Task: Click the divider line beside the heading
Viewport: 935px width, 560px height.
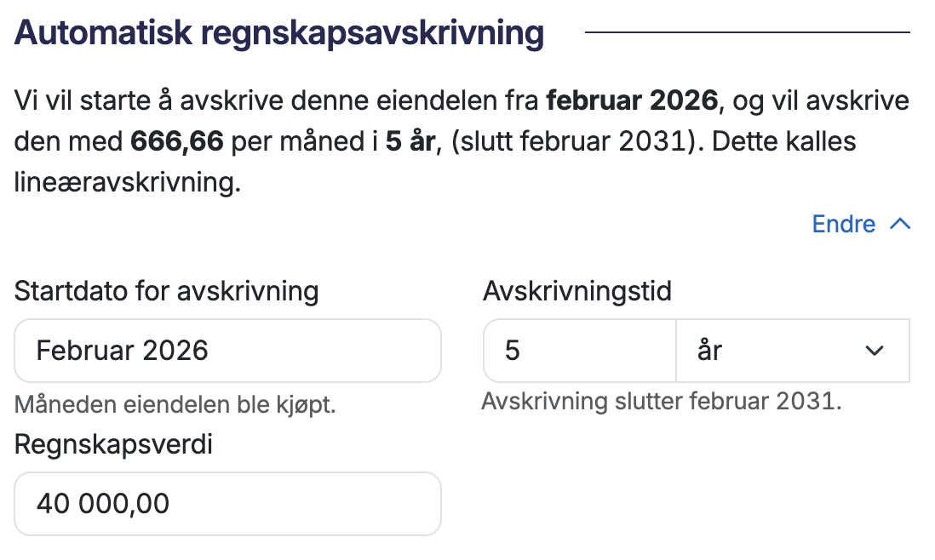Action: click(x=748, y=32)
